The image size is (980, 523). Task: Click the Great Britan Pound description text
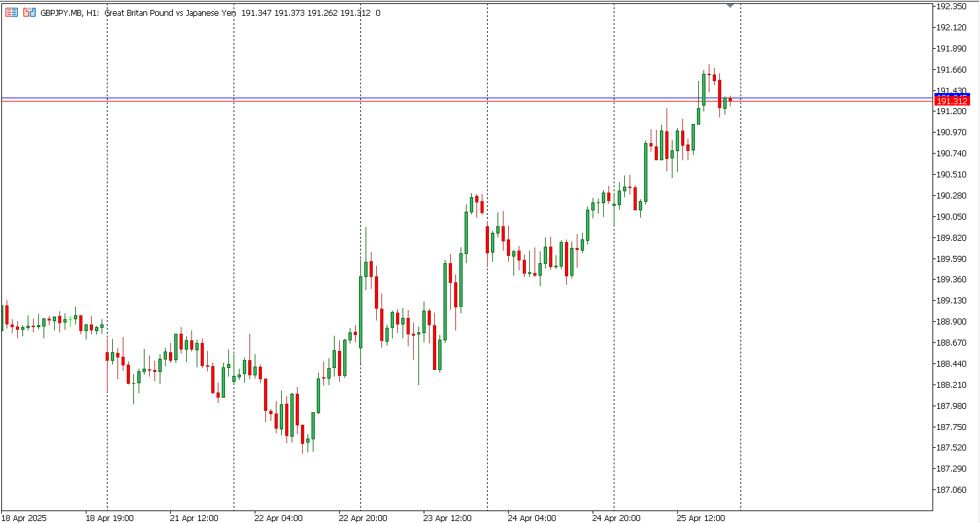click(x=170, y=13)
